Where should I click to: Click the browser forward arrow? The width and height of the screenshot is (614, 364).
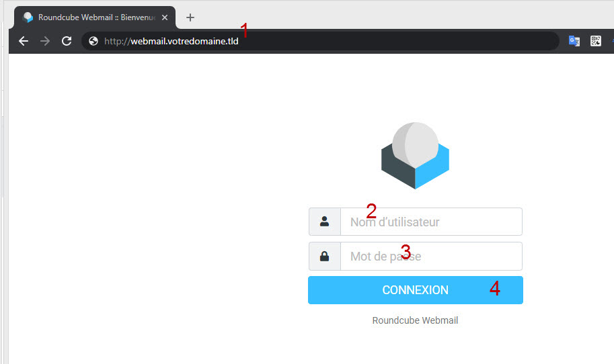pyautogui.click(x=45, y=41)
